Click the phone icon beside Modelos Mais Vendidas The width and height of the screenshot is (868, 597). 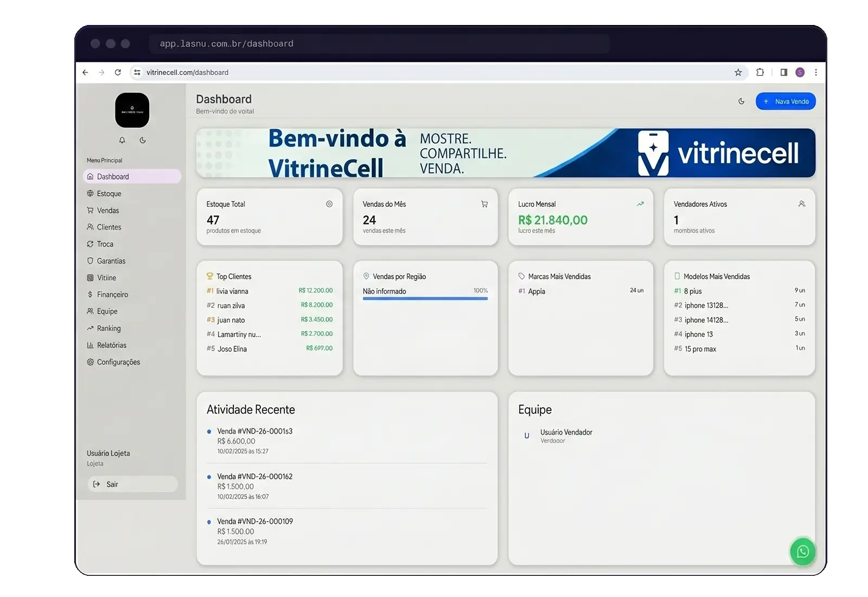click(677, 276)
